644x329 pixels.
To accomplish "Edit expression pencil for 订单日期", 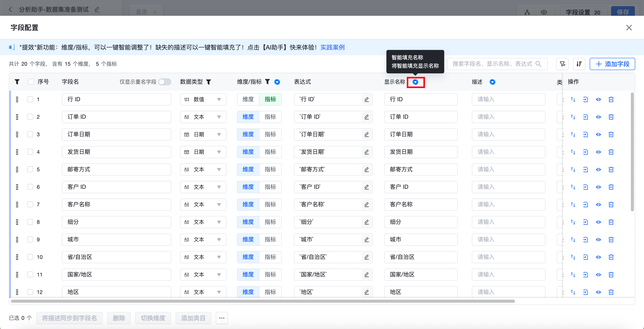I will point(366,134).
